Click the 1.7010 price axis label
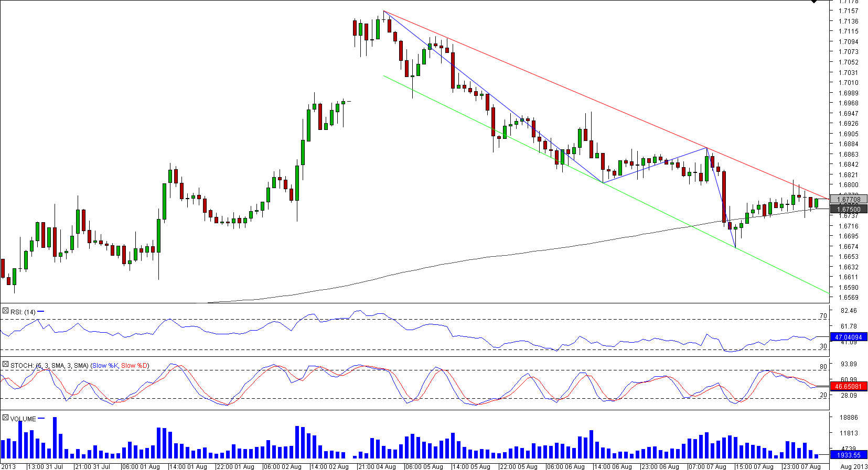The height and width of the screenshot is (470, 868). [849, 83]
